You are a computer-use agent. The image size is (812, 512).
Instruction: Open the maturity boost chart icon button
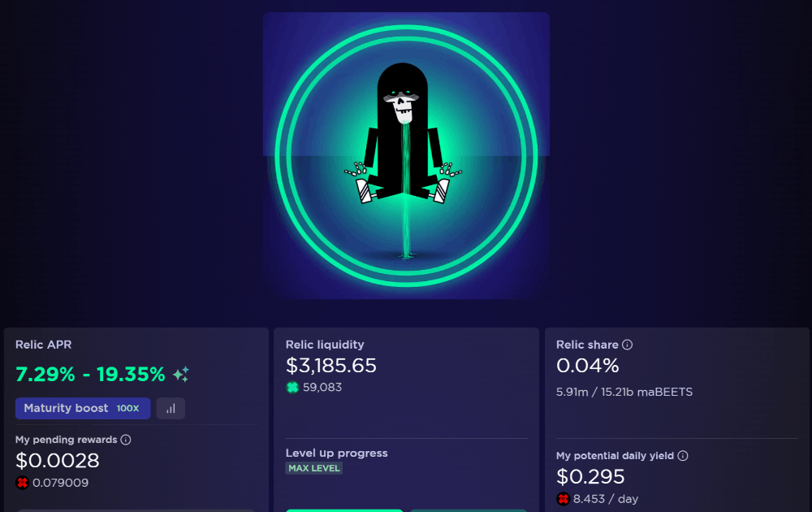coord(171,408)
